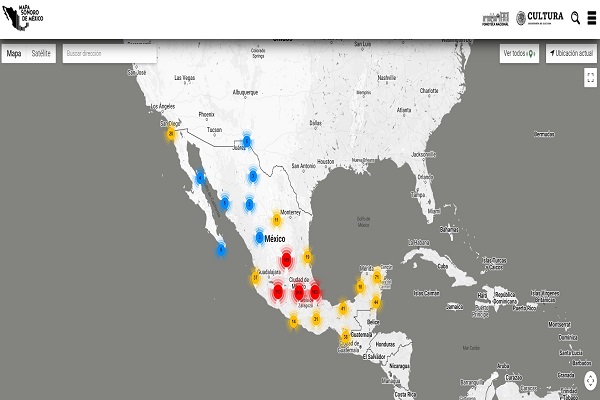Viewport: 600px width, 400px height.
Task: Open the blue cluster at Baja California tip
Action: pyautogui.click(x=221, y=249)
